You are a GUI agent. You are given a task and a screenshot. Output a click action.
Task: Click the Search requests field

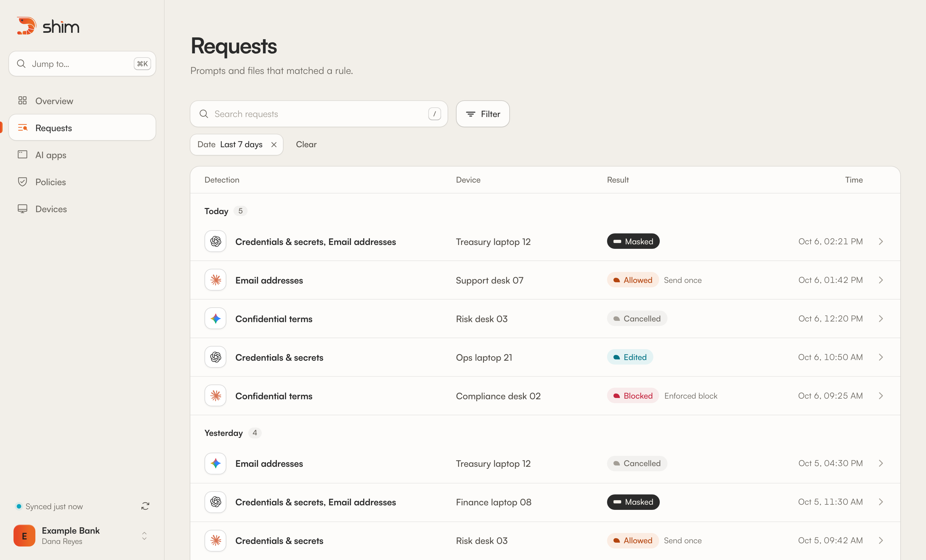pyautogui.click(x=319, y=114)
